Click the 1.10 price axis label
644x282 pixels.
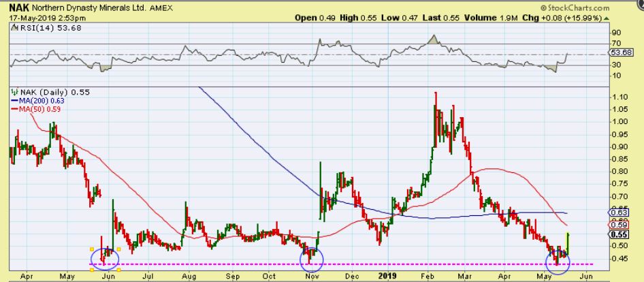619,97
